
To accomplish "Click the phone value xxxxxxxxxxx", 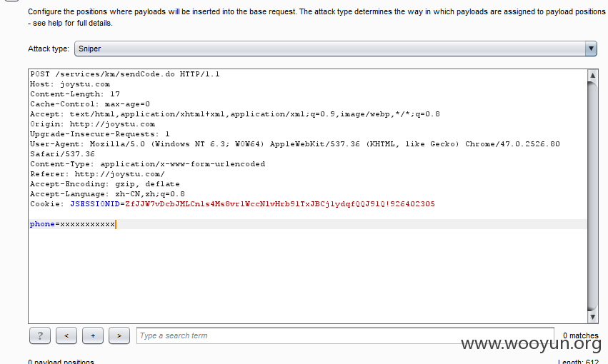I will (87, 224).
